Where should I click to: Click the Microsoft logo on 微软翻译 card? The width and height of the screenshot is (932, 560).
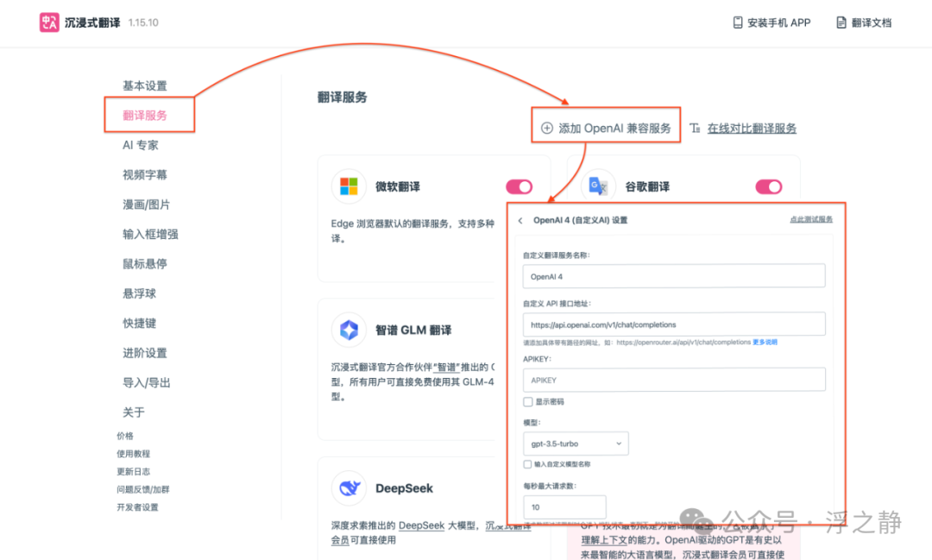pos(349,186)
